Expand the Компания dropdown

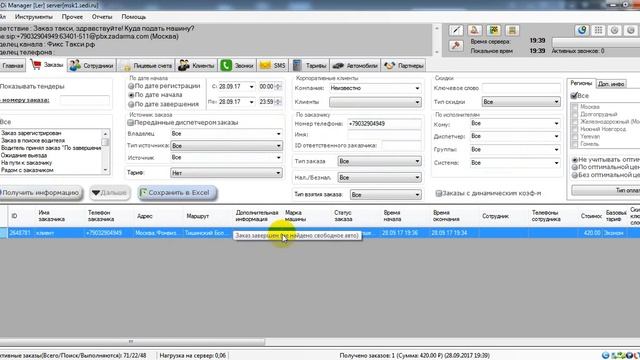coord(417,88)
